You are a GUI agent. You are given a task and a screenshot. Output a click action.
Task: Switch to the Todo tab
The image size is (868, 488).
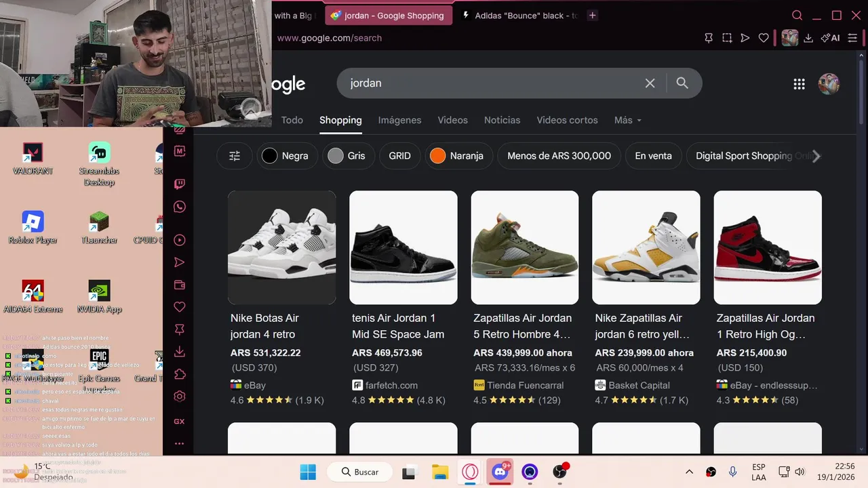pyautogui.click(x=292, y=120)
